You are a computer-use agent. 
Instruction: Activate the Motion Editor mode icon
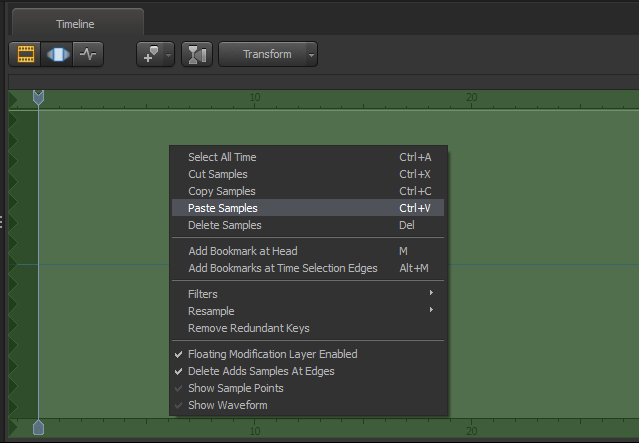pos(58,54)
